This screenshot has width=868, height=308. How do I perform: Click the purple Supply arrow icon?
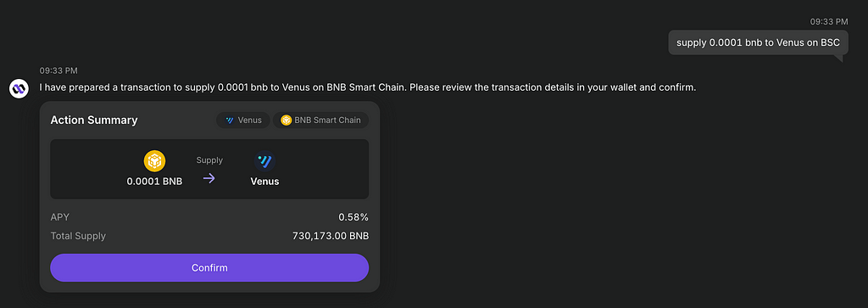click(x=209, y=178)
